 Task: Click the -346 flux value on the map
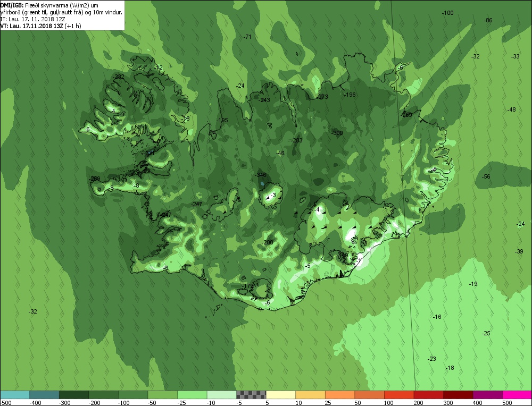click(261, 175)
